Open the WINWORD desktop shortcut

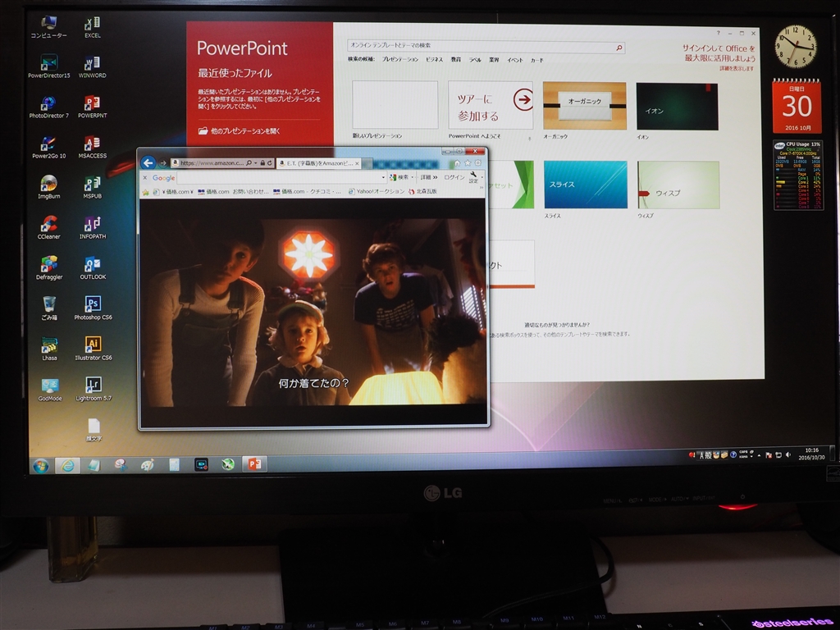point(92,66)
